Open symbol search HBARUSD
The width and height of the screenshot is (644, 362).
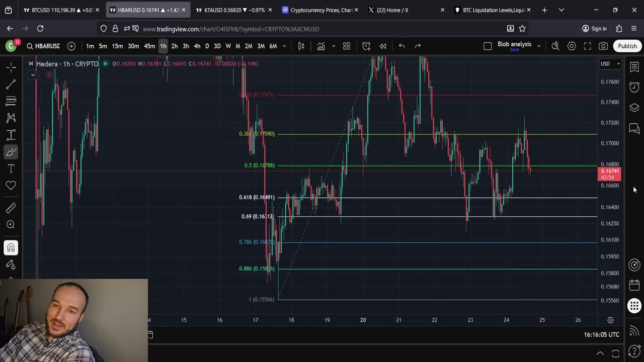pyautogui.click(x=43, y=46)
